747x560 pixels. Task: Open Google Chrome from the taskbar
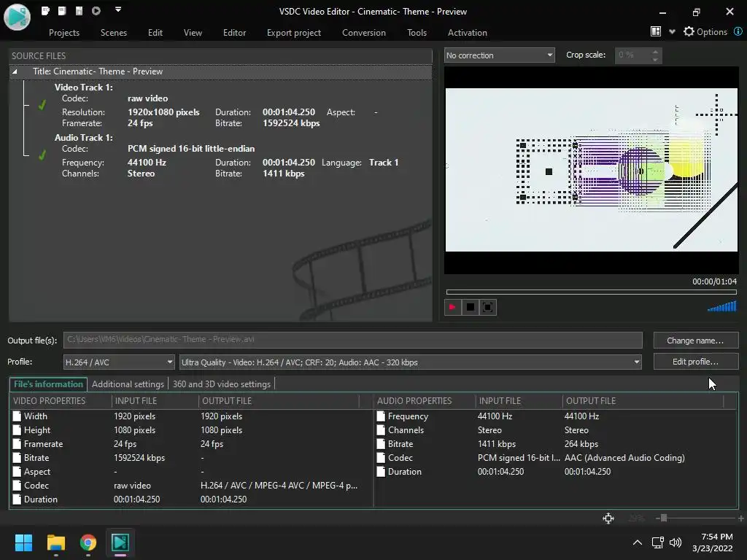click(x=88, y=542)
